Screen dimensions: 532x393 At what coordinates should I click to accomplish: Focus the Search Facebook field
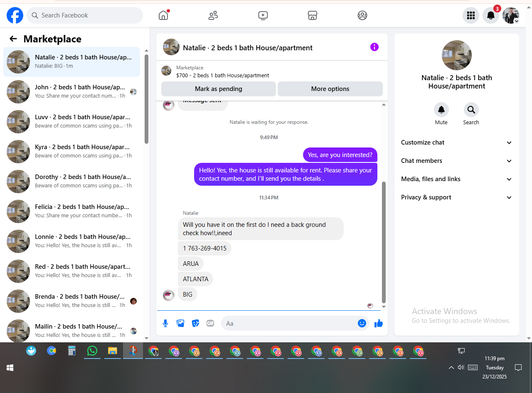point(85,15)
